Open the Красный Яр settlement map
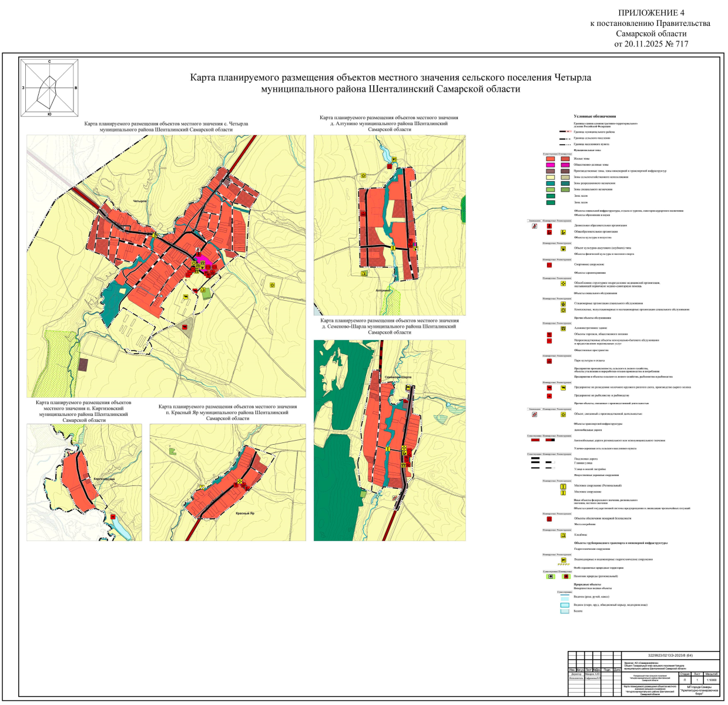Screen dimensions: 728x705 click(227, 482)
